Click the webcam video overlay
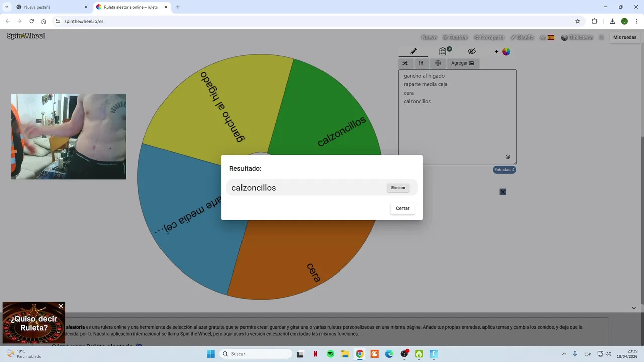The width and height of the screenshot is (644, 362). 68,136
